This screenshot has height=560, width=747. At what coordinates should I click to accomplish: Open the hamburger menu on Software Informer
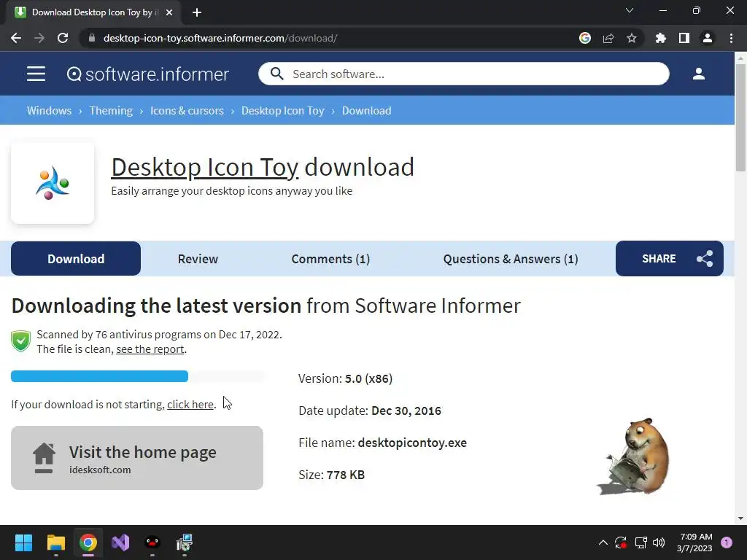tap(36, 74)
